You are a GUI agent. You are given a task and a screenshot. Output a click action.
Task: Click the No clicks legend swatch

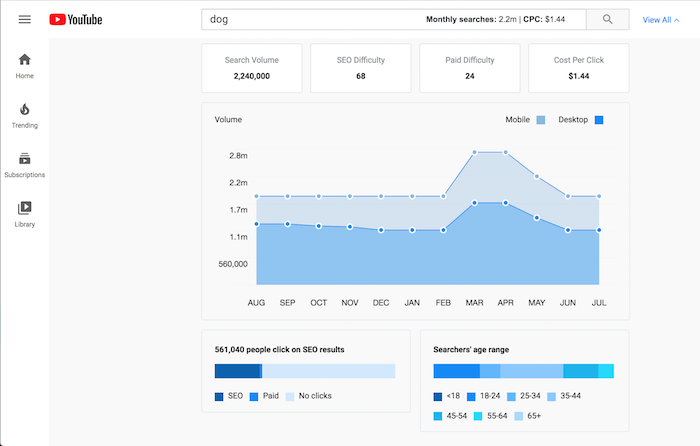tap(290, 396)
